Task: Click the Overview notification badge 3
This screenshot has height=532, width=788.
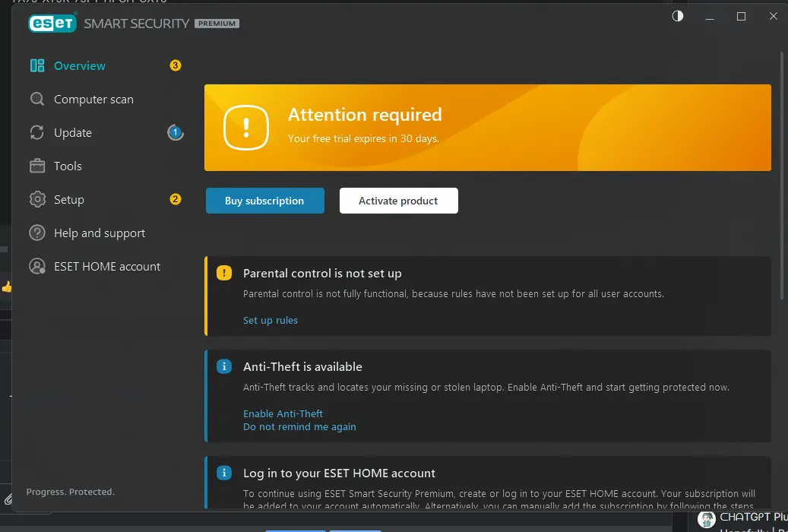Action: tap(176, 65)
